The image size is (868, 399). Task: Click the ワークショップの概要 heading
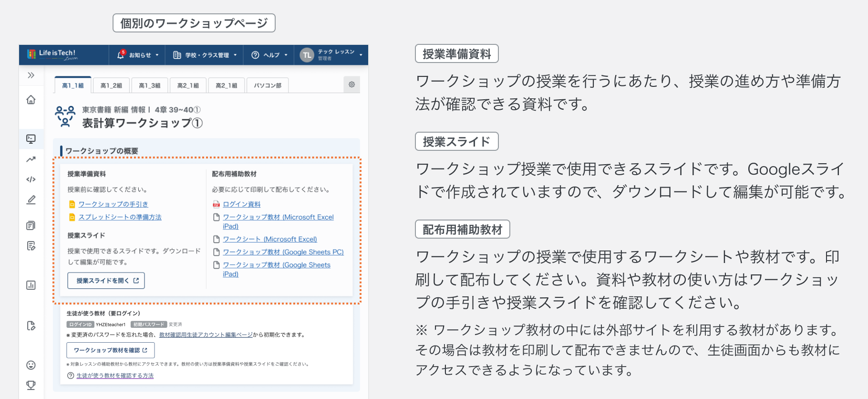point(102,151)
